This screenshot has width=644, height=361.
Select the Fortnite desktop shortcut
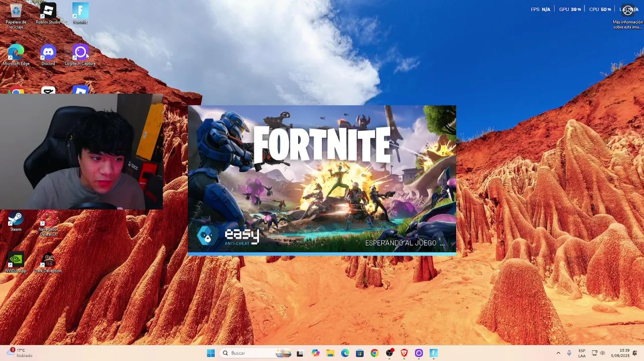pos(80,14)
